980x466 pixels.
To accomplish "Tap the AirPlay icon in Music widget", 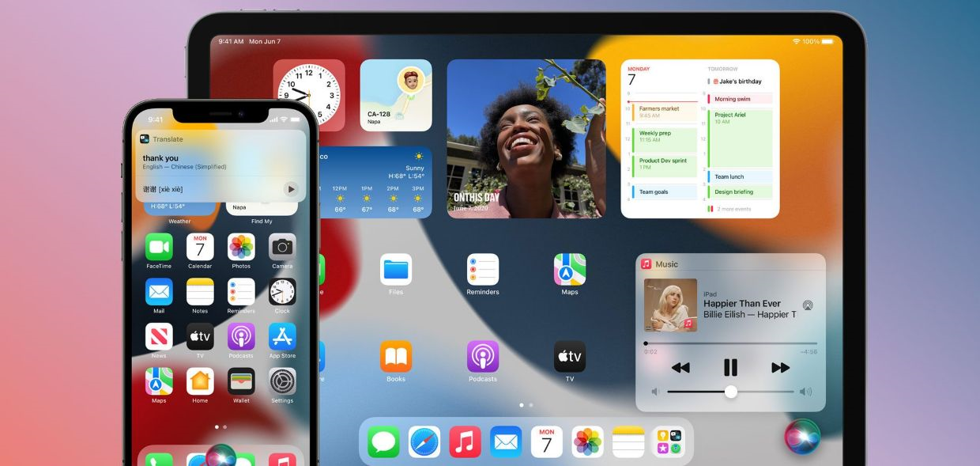I will point(808,305).
